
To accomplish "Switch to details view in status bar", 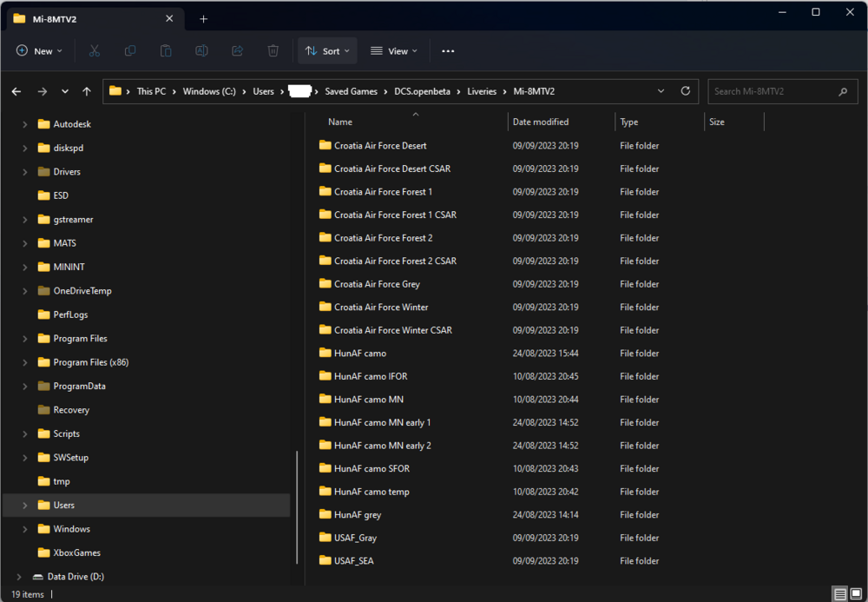I will coord(840,594).
